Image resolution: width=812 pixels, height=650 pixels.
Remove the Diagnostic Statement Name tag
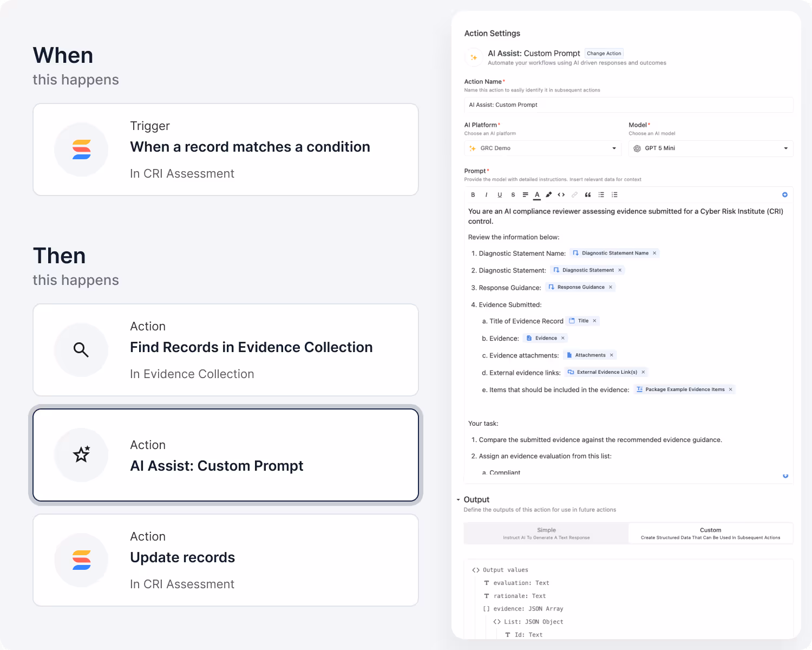pos(654,253)
